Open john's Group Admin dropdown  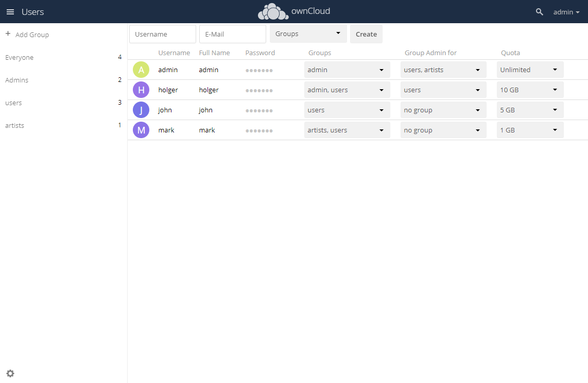pos(443,110)
